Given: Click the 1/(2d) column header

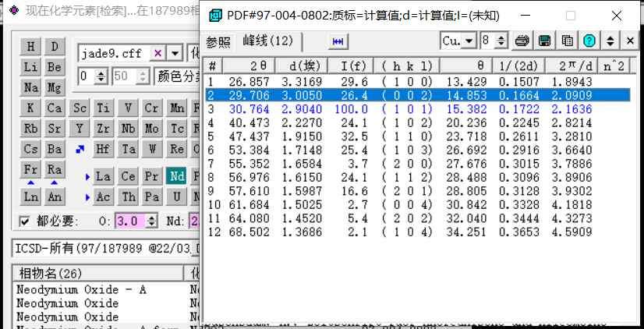Looking at the screenshot, I should point(518,65).
